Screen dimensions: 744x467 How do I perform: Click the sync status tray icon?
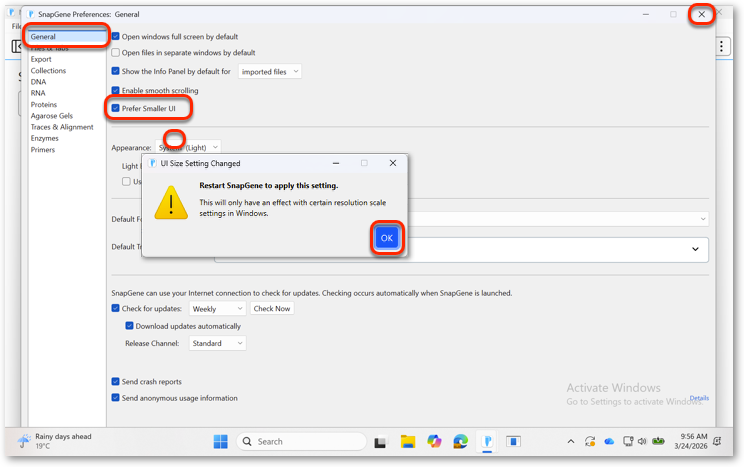pyautogui.click(x=590, y=441)
